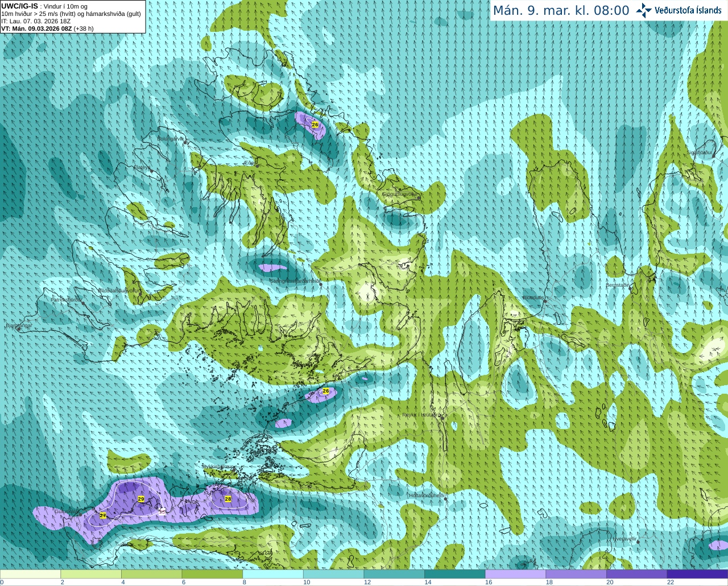The image size is (728, 586).
Task: Click the Hveravellir station label
Action: (624, 538)
